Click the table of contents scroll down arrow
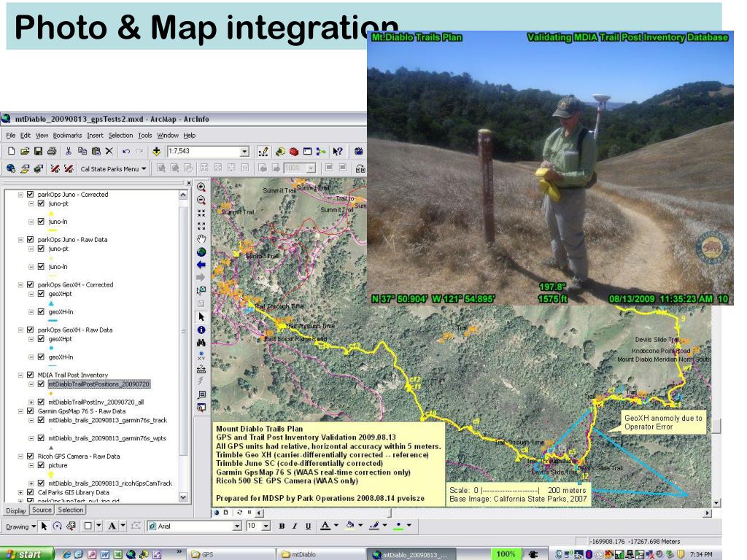The image size is (747, 560). pos(183,497)
